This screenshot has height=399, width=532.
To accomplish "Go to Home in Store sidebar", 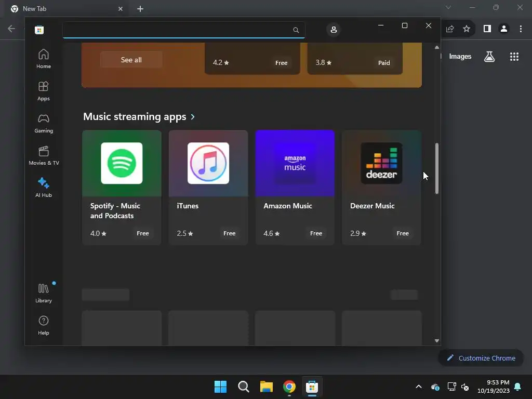I will pos(44,59).
